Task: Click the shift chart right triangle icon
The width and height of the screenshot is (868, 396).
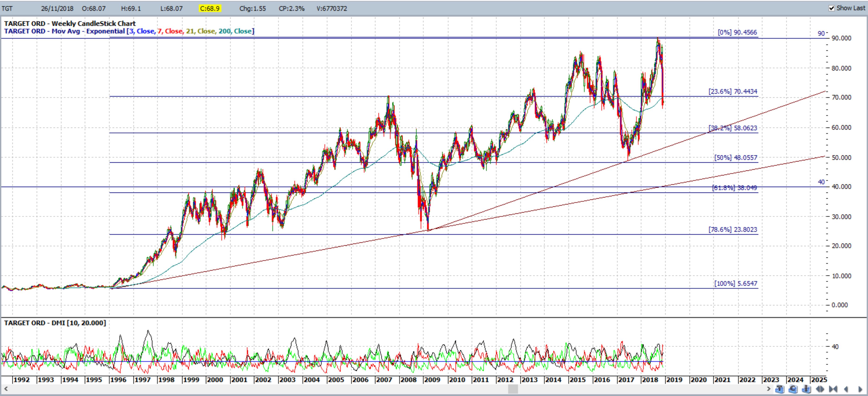Action: 860,389
